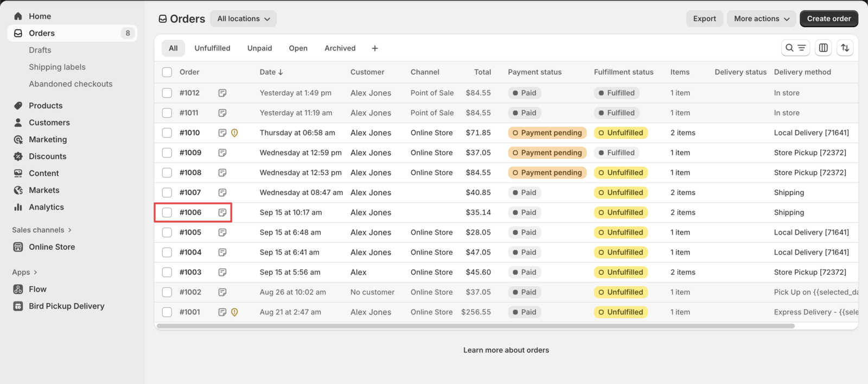Open Abandoned checkouts in the sidebar
This screenshot has width=868, height=384.
(x=71, y=84)
